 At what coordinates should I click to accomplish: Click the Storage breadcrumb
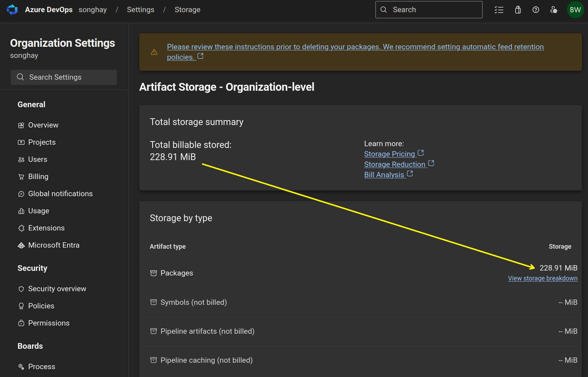188,10
